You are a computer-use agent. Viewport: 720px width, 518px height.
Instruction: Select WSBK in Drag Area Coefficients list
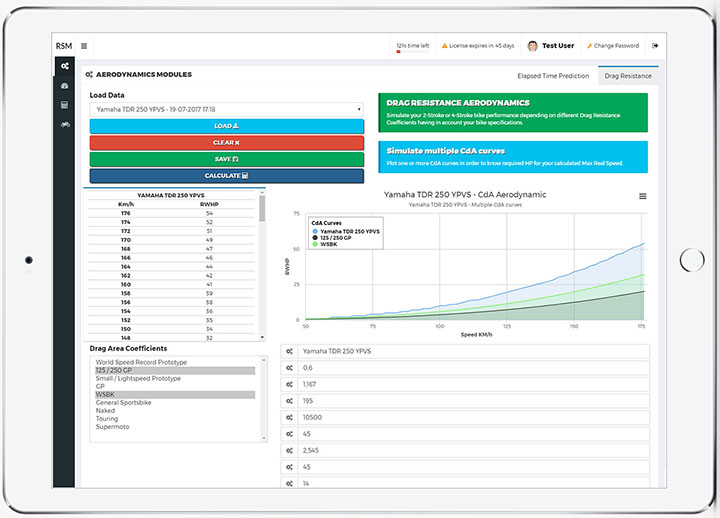click(175, 394)
